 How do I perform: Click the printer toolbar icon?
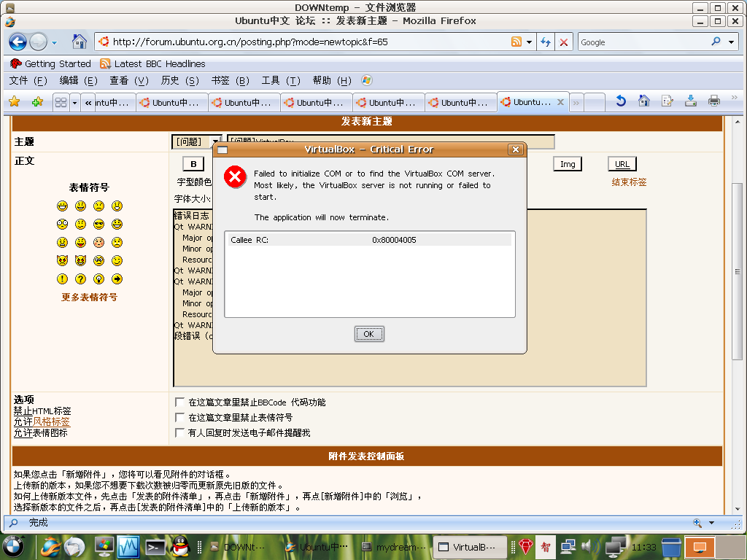(x=713, y=101)
